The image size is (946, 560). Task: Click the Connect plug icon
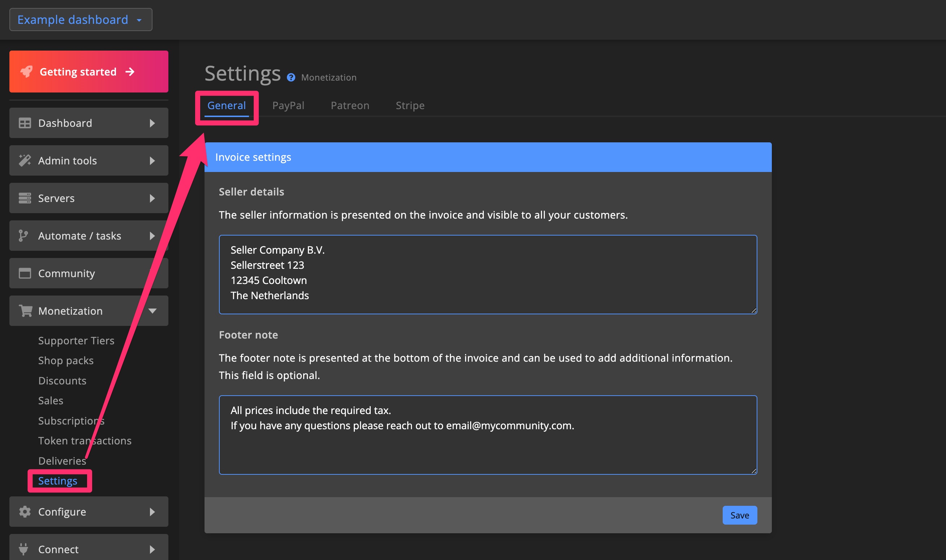tap(25, 549)
